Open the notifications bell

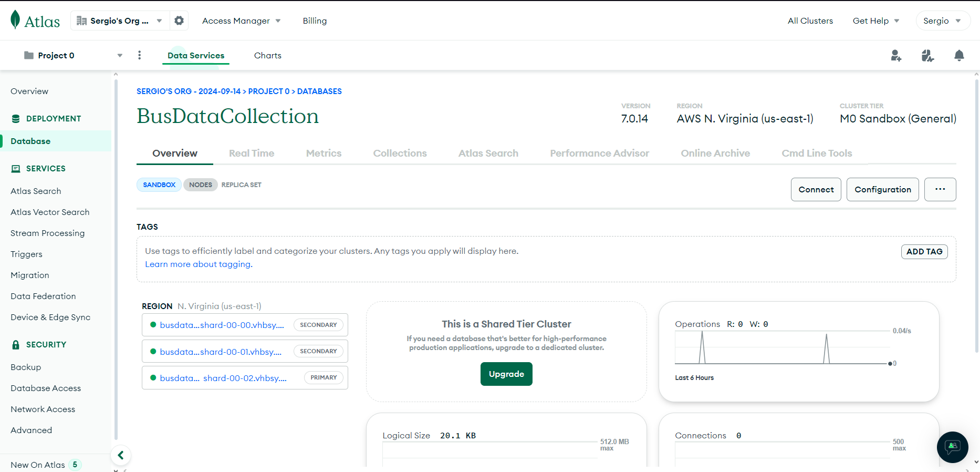[959, 55]
